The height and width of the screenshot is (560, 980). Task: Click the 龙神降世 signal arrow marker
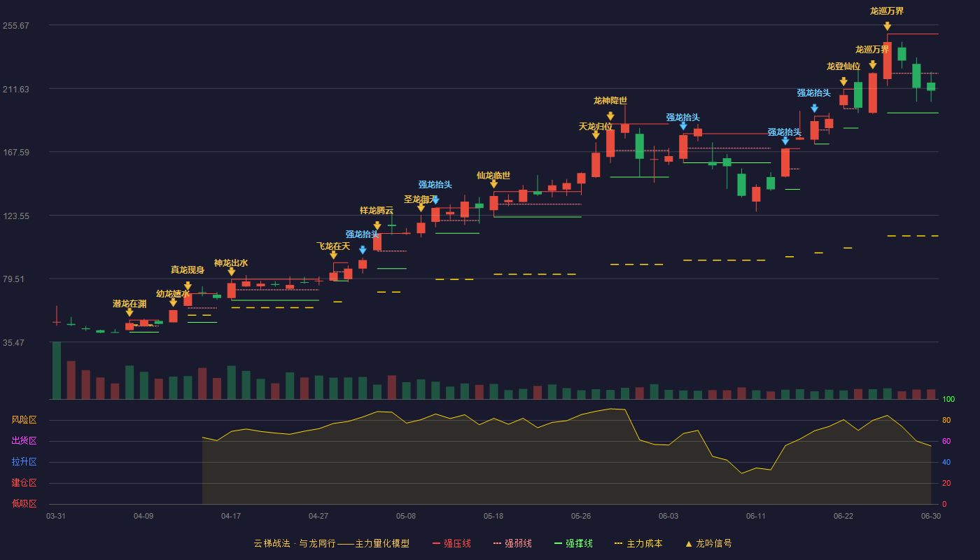[610, 117]
